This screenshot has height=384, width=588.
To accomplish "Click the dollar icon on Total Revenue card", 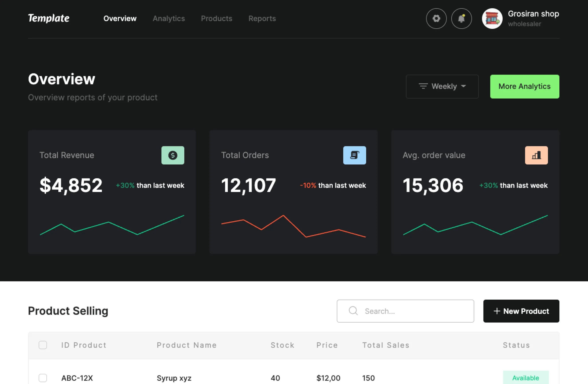I will click(x=173, y=155).
